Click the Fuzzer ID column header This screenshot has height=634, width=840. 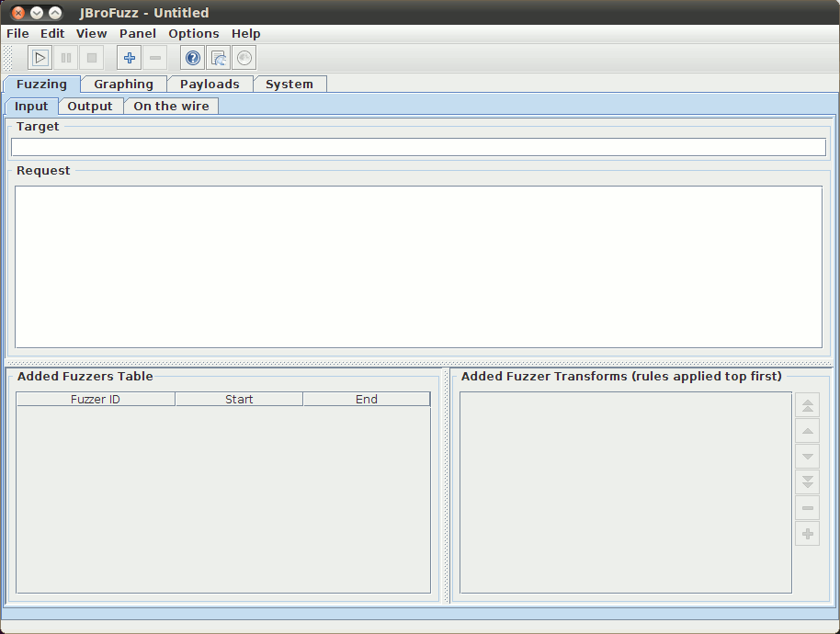pos(96,399)
